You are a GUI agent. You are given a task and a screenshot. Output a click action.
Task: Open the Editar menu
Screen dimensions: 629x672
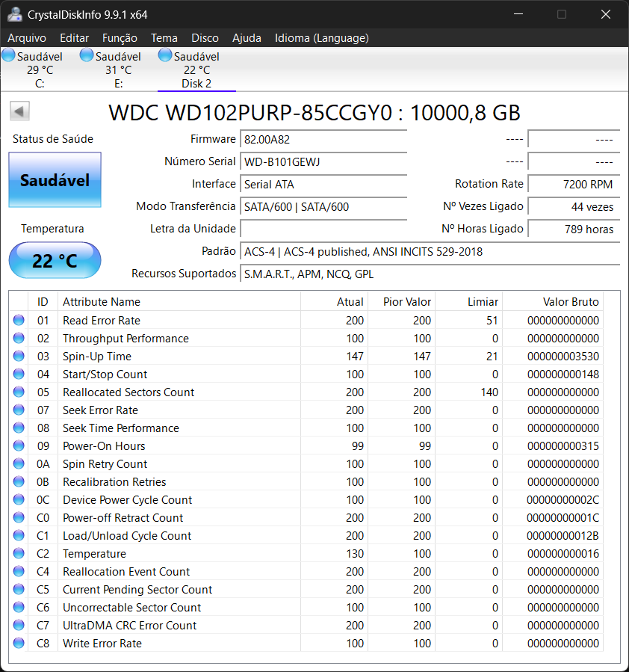coord(74,38)
